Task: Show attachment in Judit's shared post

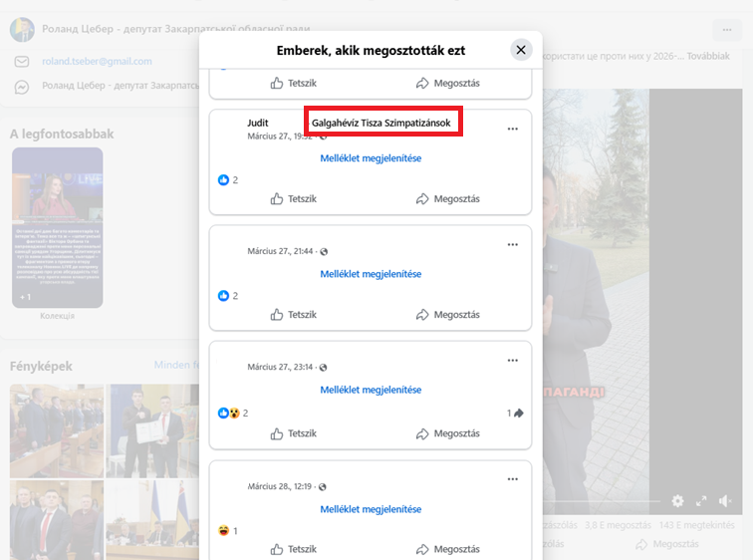Action: pos(371,158)
